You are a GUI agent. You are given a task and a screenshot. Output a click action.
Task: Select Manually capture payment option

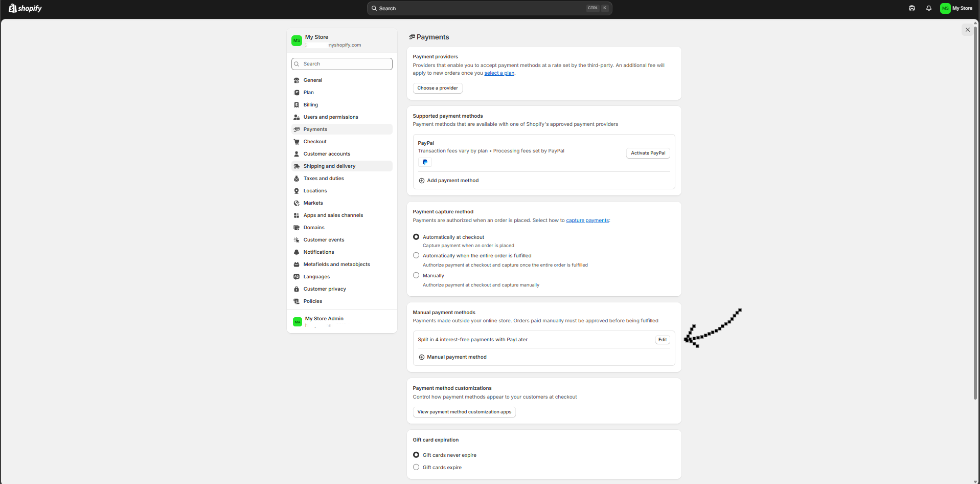[x=416, y=275]
